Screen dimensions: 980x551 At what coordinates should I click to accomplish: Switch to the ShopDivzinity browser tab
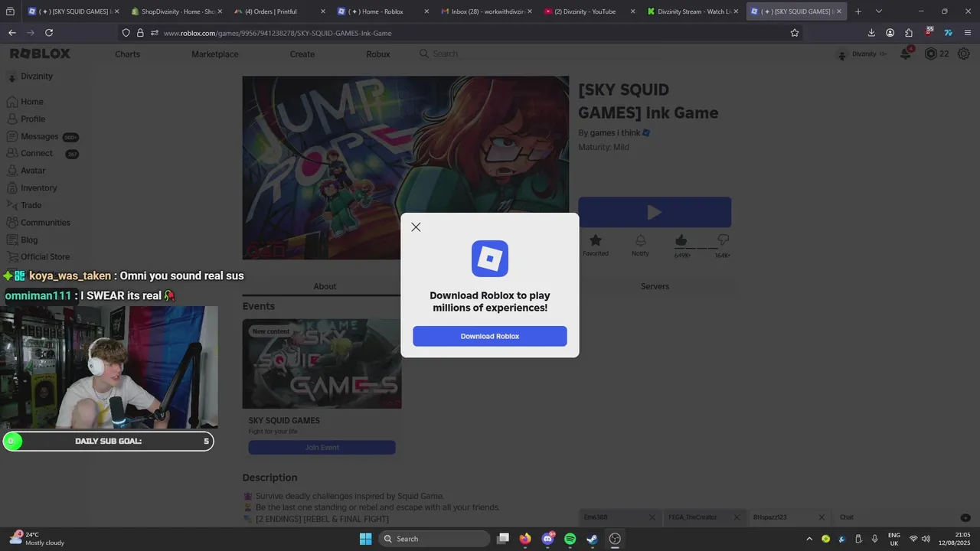click(x=177, y=11)
